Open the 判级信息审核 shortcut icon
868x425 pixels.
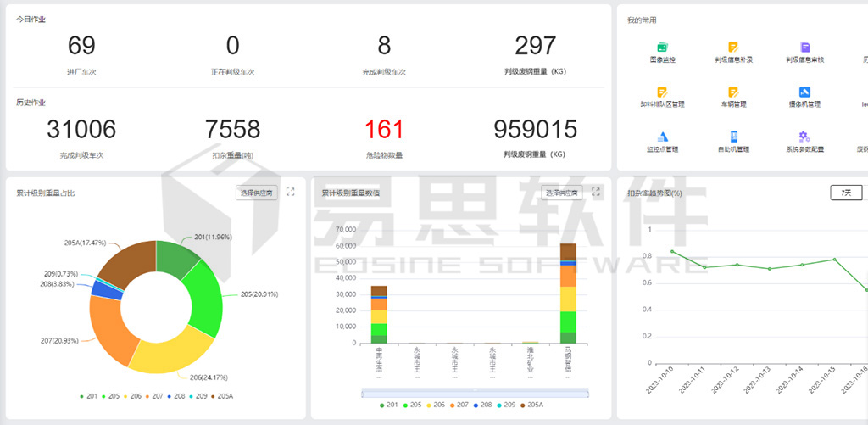pos(804,48)
